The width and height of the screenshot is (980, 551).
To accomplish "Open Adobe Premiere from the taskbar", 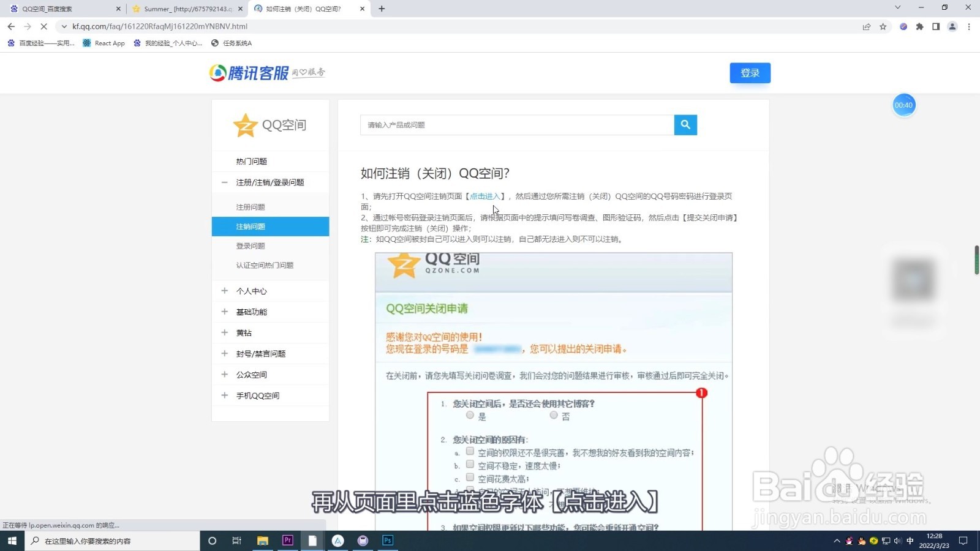I will click(x=287, y=541).
